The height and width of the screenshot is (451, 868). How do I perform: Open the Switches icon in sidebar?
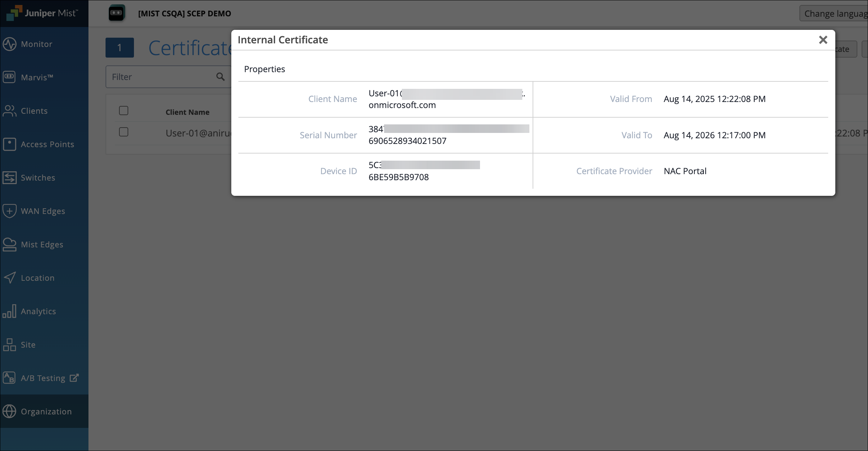point(10,178)
